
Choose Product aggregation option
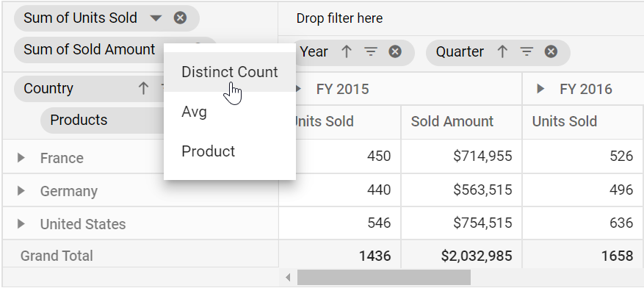coord(230,151)
